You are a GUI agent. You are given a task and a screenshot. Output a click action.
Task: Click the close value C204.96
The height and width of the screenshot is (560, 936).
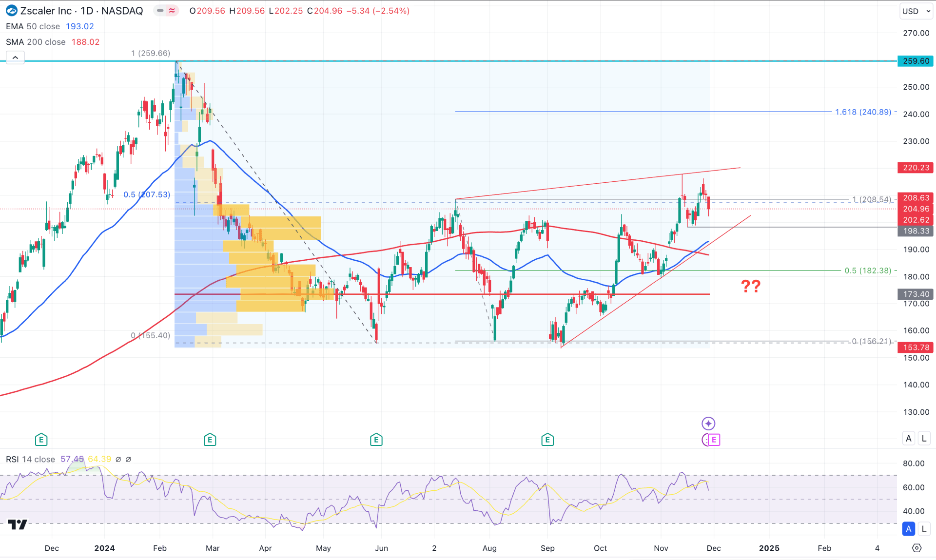point(325,11)
